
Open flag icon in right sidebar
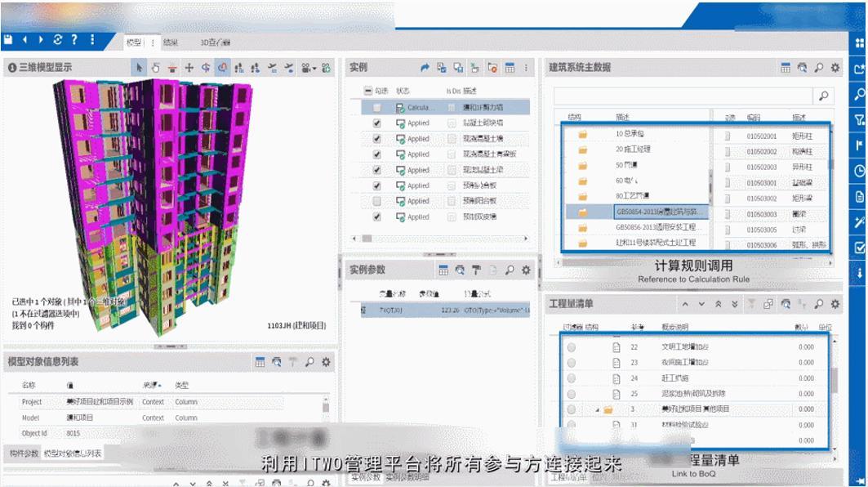(x=860, y=145)
